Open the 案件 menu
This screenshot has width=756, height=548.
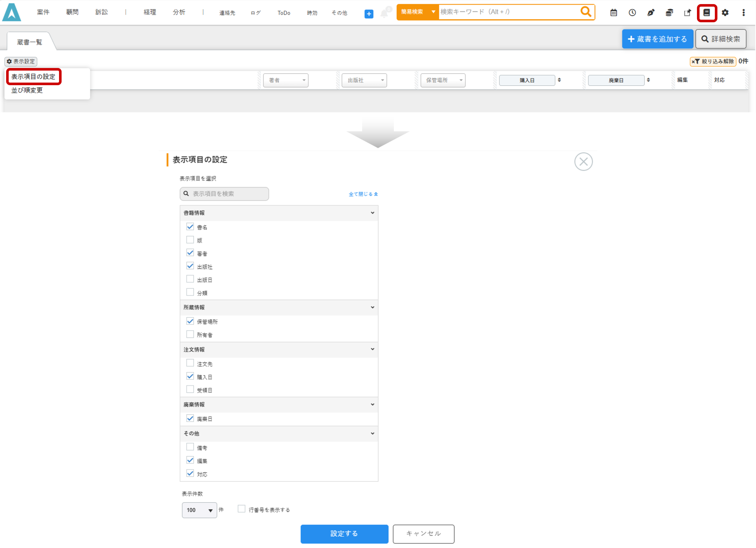point(43,12)
